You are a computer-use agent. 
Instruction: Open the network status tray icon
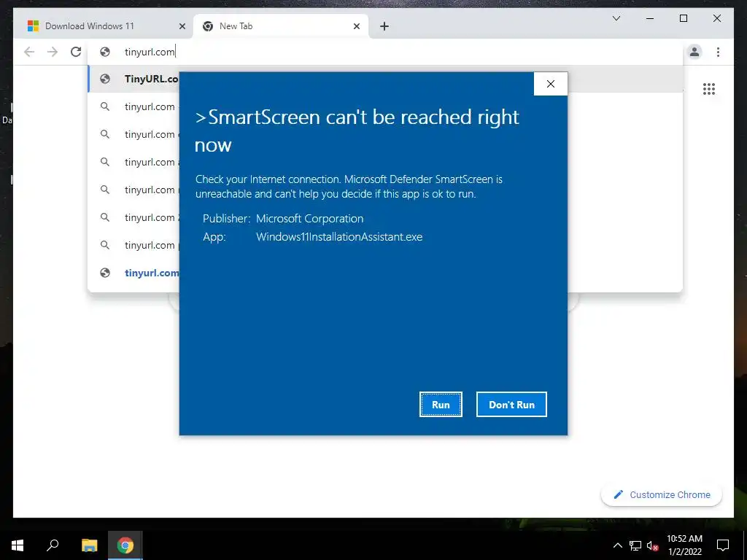[635, 545]
